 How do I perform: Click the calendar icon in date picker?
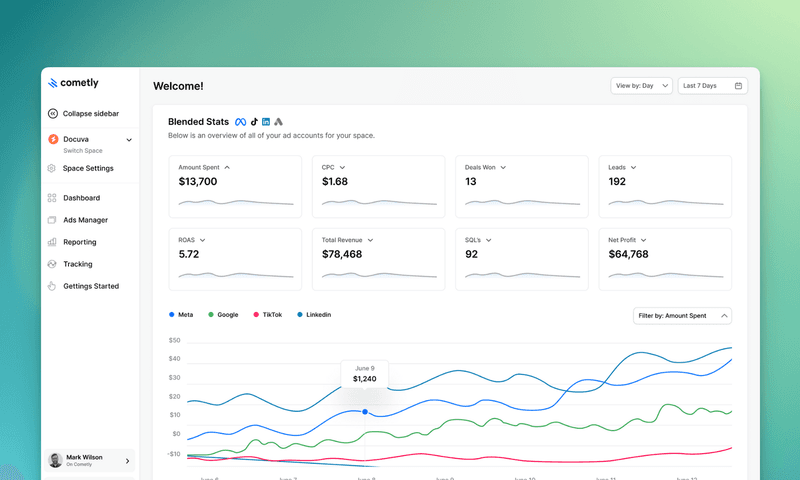coord(738,86)
